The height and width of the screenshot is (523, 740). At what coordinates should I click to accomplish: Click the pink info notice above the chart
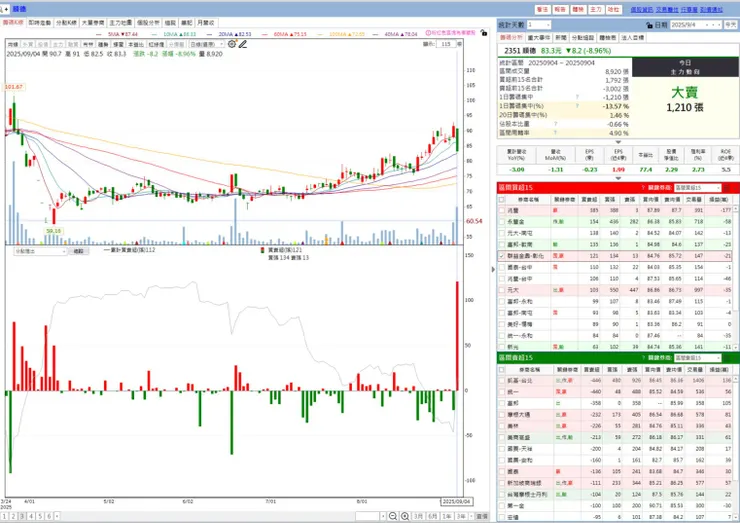(x=450, y=33)
